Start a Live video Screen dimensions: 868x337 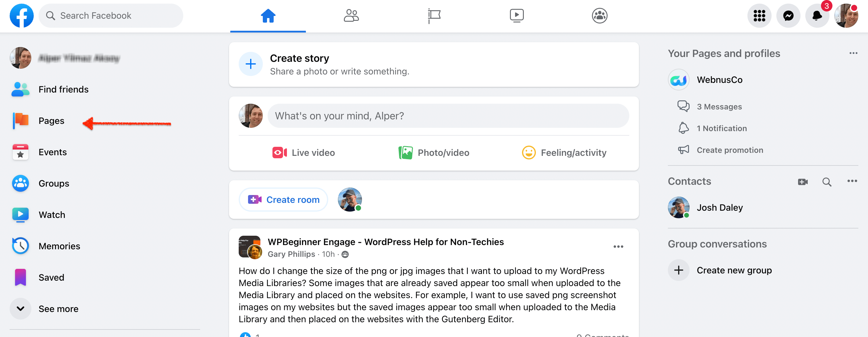[303, 153]
